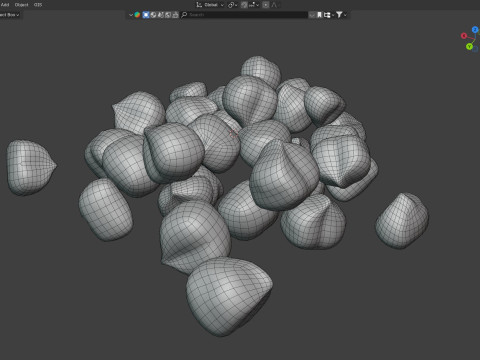Screen dimensions: 480x360
Task: Click the magnifier search icon
Action: [184, 15]
